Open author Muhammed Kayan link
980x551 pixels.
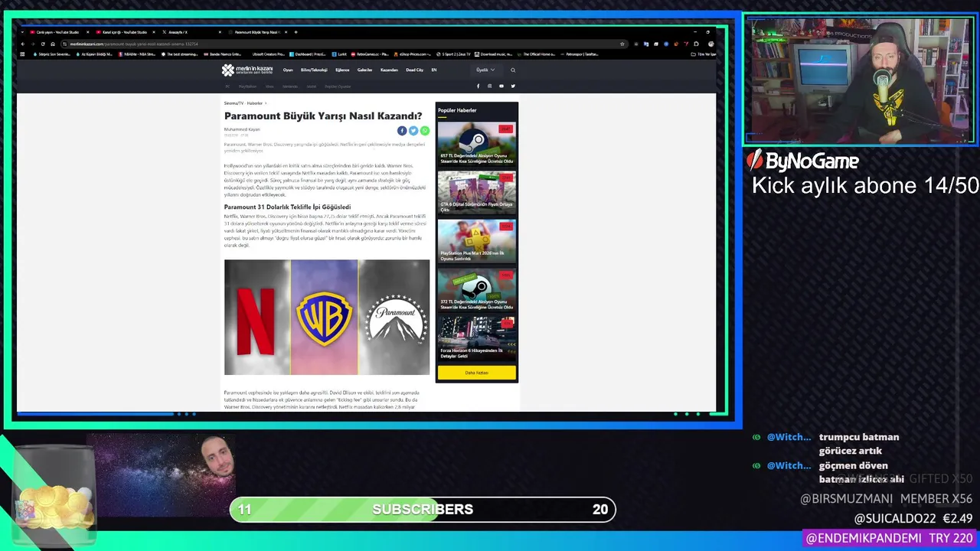tap(242, 129)
